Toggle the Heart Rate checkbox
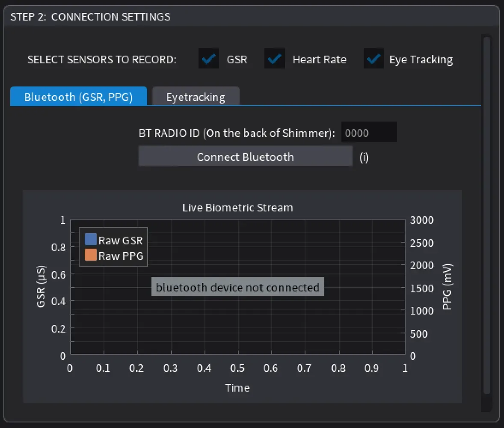 [x=274, y=59]
